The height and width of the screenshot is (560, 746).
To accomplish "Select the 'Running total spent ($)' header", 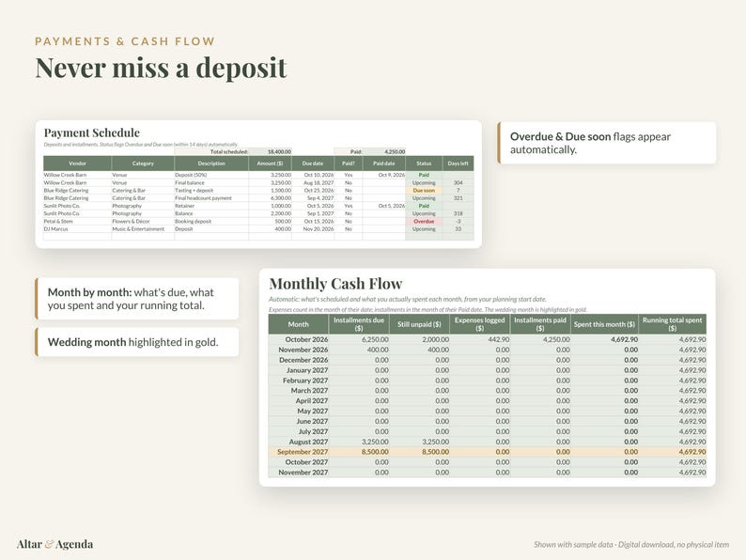I will (673, 324).
